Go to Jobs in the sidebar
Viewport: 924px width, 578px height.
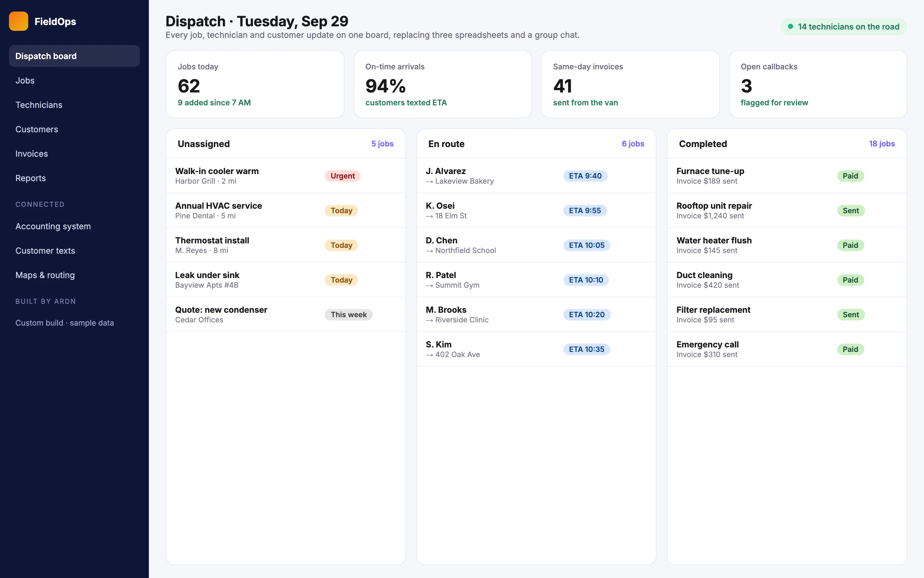[74, 81]
